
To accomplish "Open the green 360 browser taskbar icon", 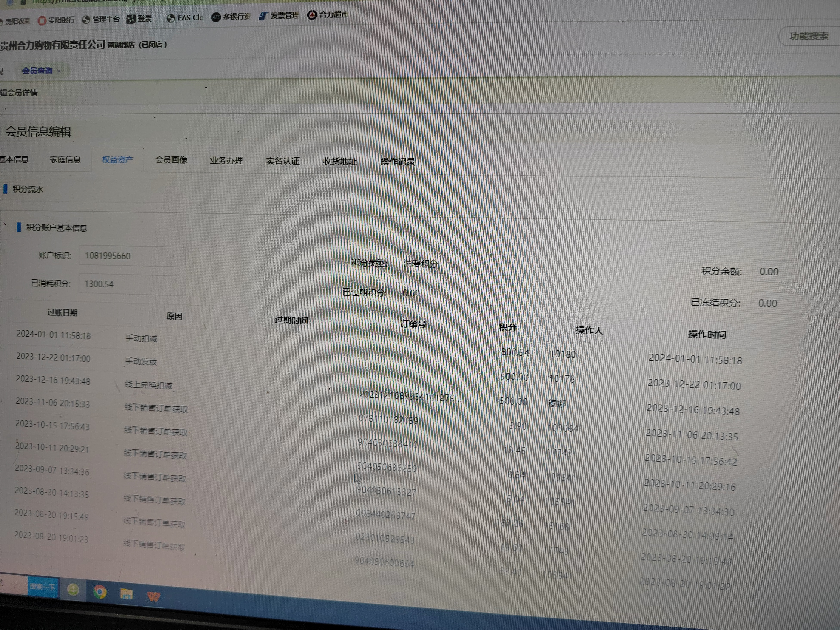I will (73, 590).
